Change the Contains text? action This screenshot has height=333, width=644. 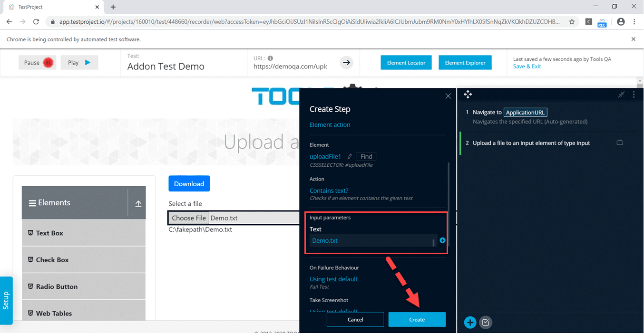[329, 191]
